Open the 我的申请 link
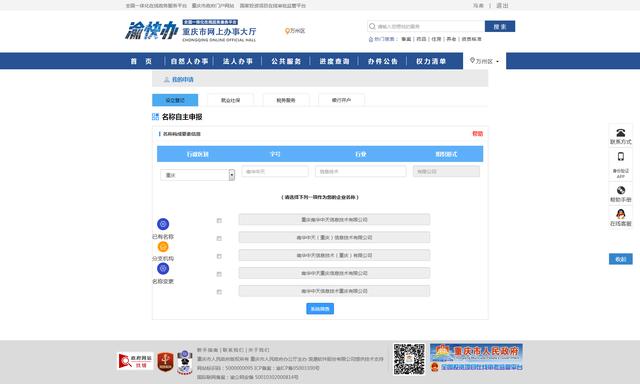The image size is (640, 384). coord(182,80)
